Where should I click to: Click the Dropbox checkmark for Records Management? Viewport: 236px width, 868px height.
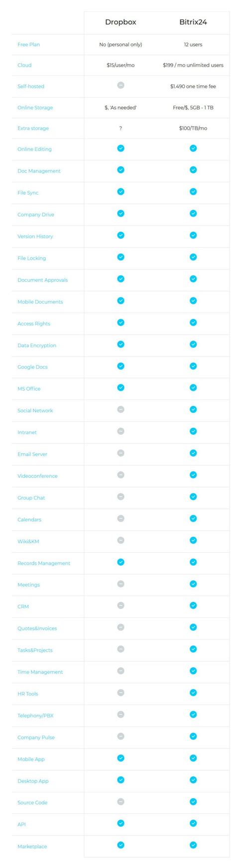(120, 562)
